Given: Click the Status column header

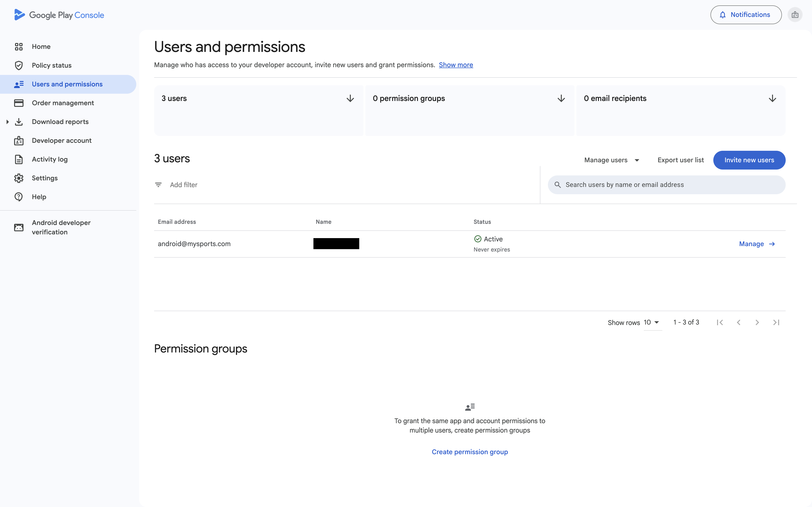Looking at the screenshot, I should tap(482, 222).
